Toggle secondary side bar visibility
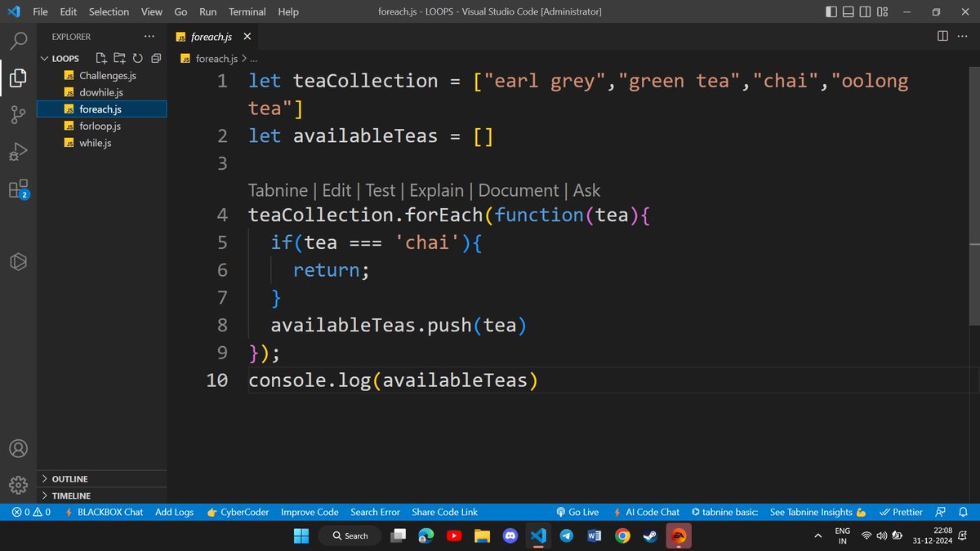The height and width of the screenshot is (551, 980). [x=866, y=11]
